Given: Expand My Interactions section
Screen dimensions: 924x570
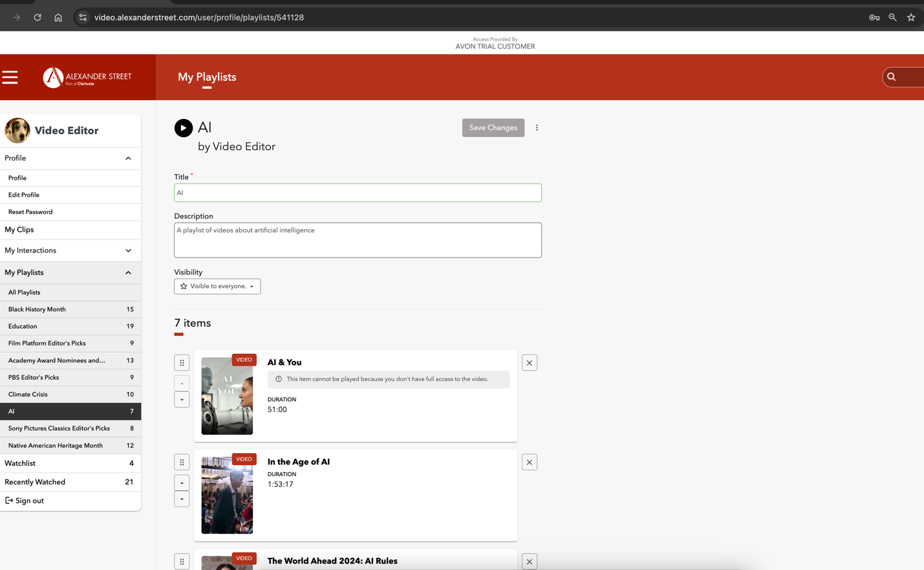Looking at the screenshot, I should point(128,250).
